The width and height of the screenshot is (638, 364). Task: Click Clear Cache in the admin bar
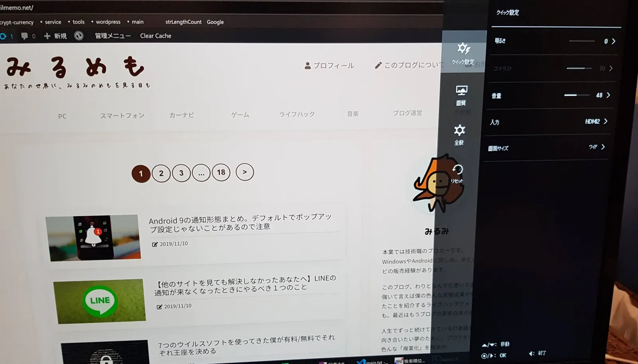(x=156, y=36)
